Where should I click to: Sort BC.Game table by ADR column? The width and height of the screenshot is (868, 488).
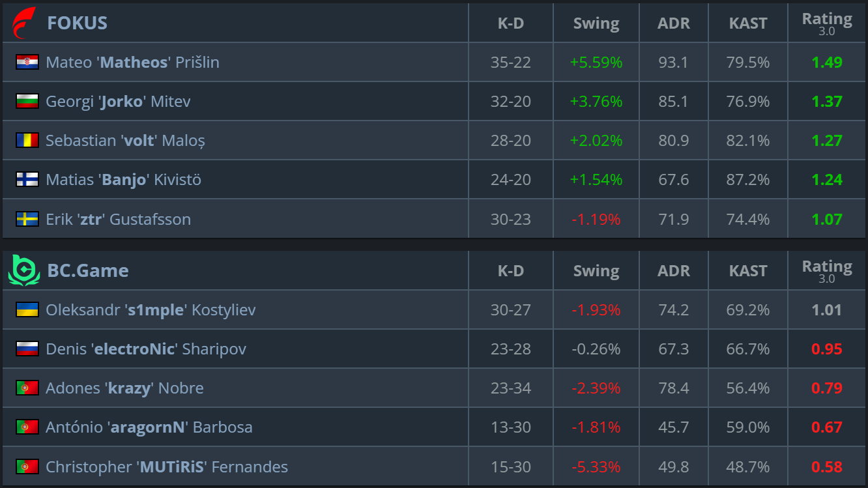[x=673, y=271]
